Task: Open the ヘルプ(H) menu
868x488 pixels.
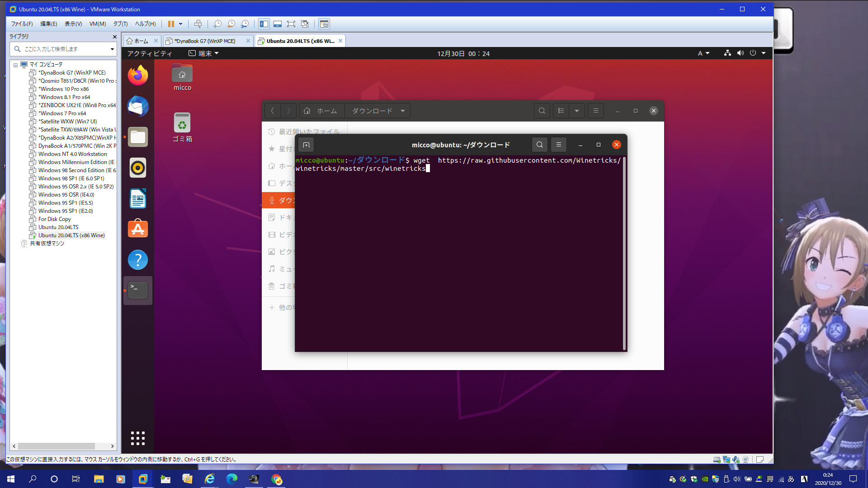Action: (145, 24)
